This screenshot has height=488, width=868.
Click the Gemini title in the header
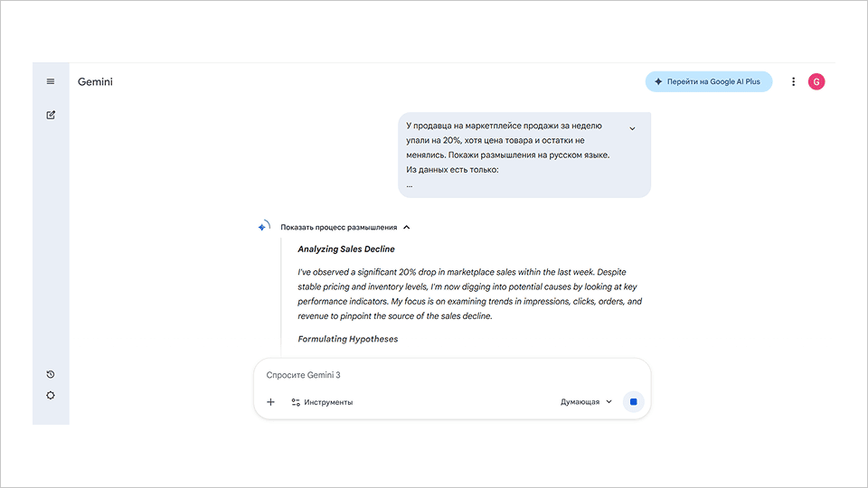(x=95, y=82)
